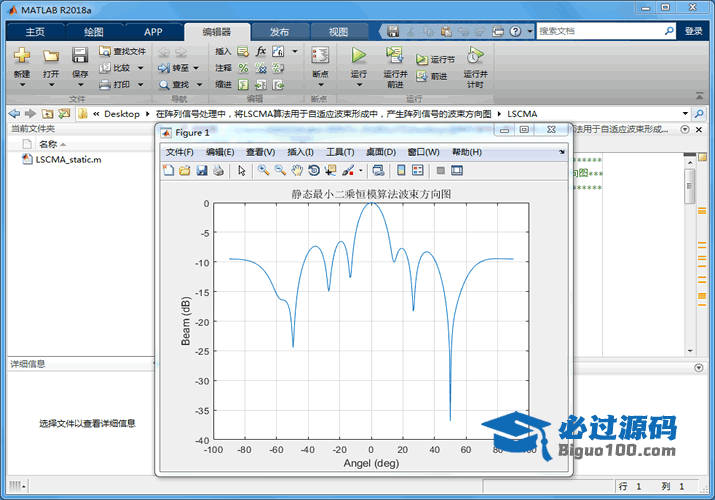Select the Zoom In tool in Figure 1
This screenshot has height=500, width=715.
coord(263,170)
